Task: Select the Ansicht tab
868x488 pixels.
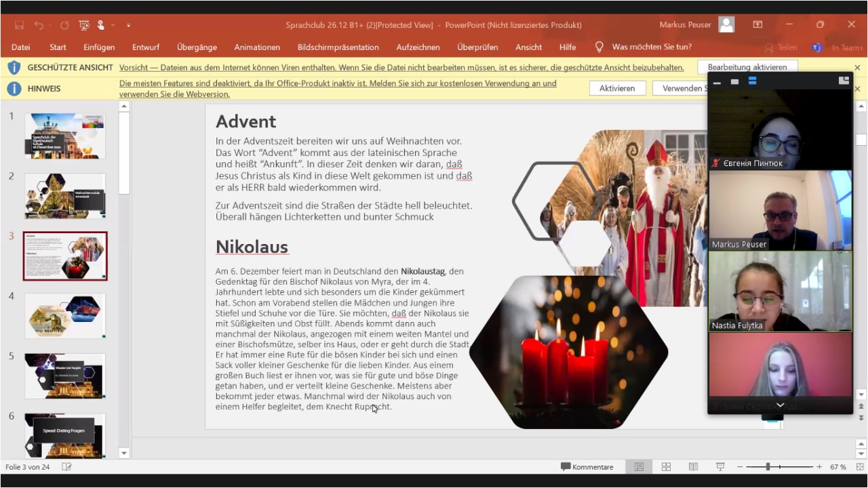Action: pyautogui.click(x=528, y=47)
